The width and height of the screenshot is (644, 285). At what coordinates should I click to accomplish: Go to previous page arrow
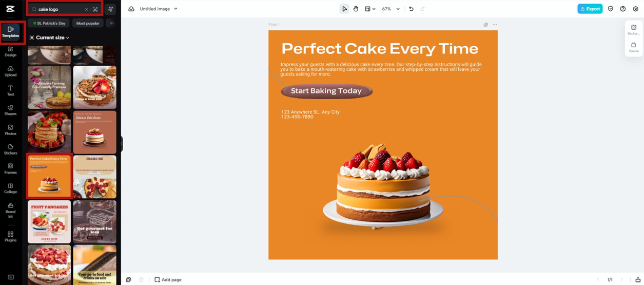tap(598, 280)
